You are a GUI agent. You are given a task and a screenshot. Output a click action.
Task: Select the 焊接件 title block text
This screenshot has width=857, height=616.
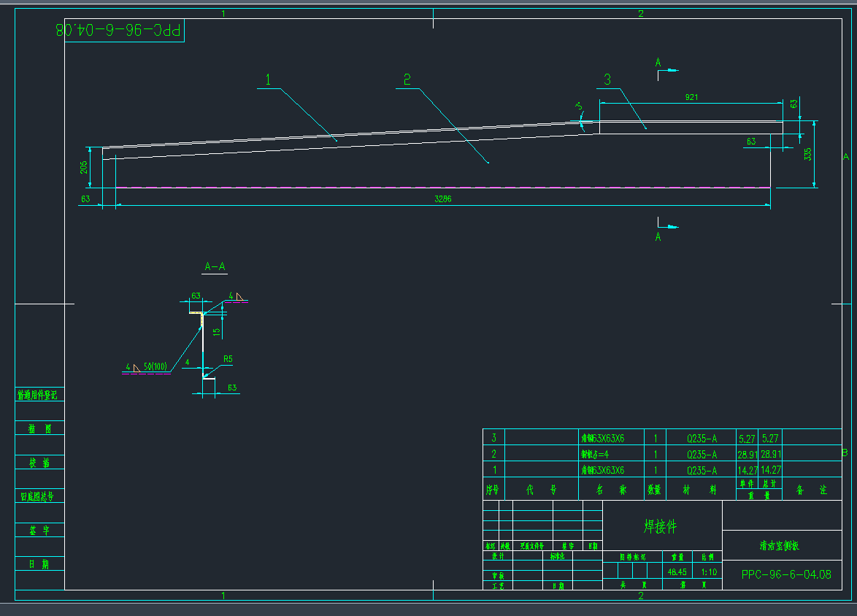coord(660,526)
